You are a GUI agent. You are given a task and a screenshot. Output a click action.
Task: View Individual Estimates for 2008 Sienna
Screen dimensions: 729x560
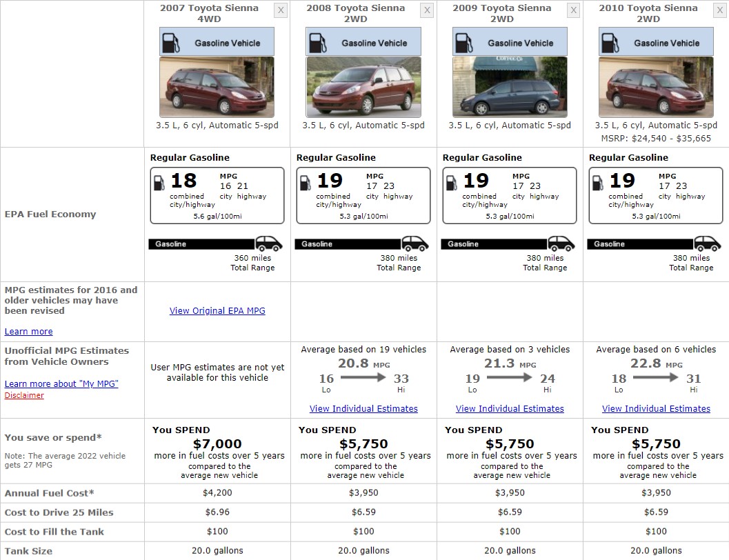(363, 408)
